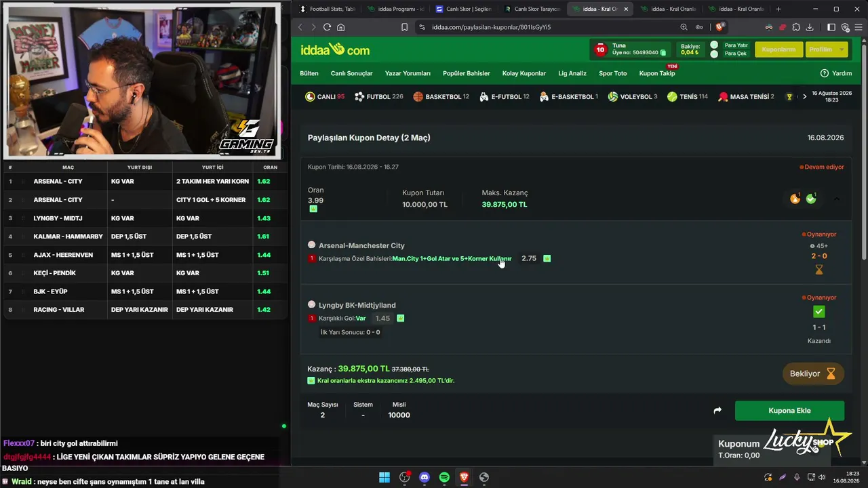Open Windows Start menu
The width and height of the screenshot is (868, 488).
[x=384, y=477]
